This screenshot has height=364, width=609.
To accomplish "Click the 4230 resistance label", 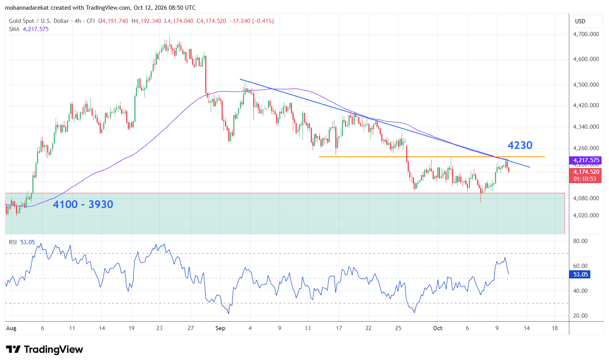I will [x=520, y=145].
